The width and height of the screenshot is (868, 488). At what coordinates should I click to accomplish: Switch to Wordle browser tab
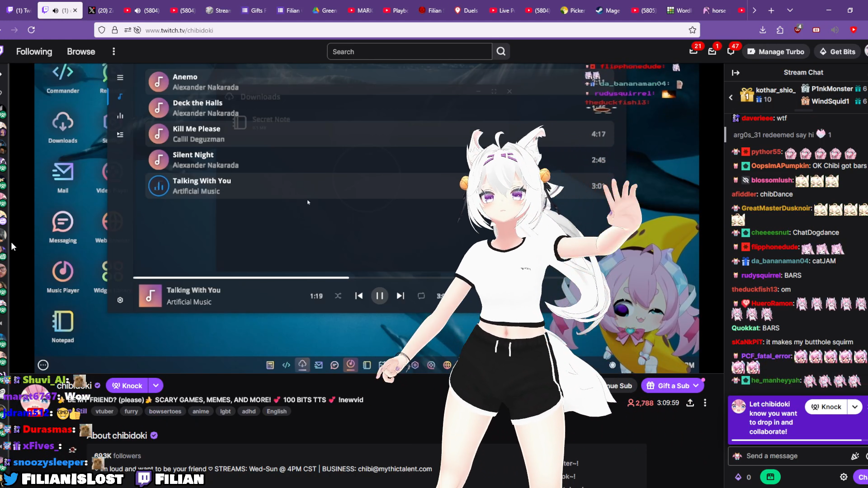tap(679, 10)
